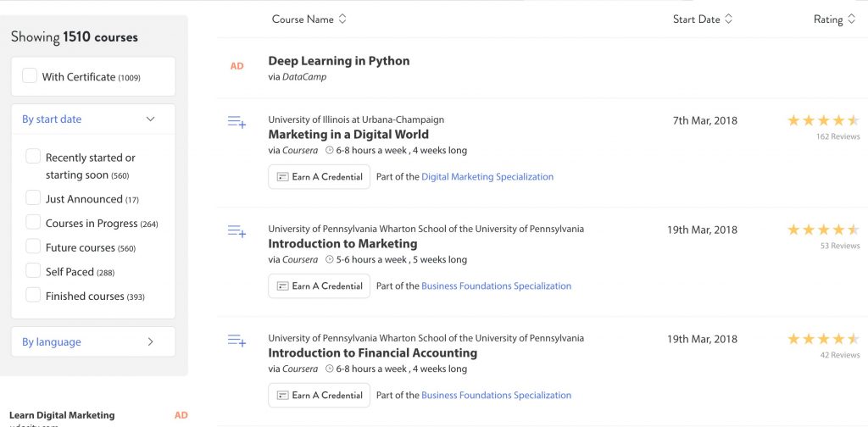
Task: Click the Course Name sort arrows
Action: click(342, 19)
